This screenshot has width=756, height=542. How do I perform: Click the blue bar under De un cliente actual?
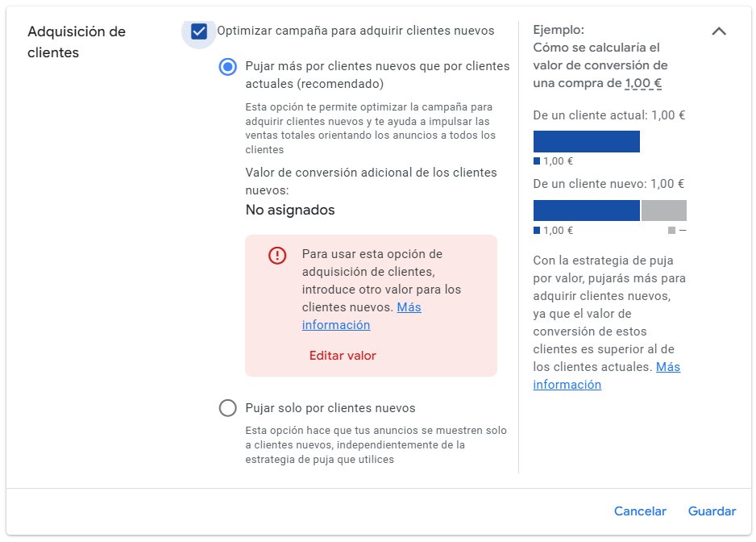tap(586, 141)
